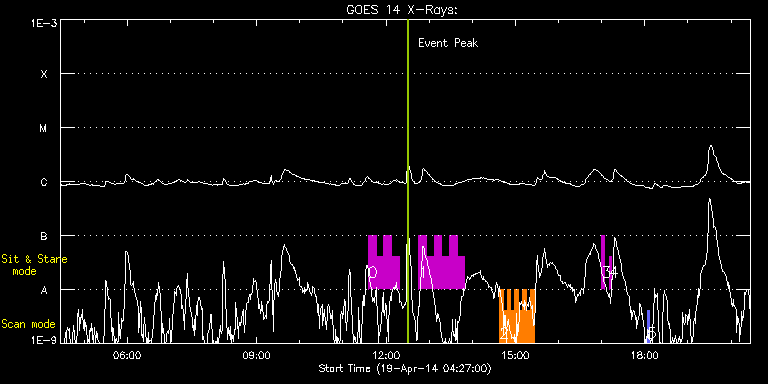Click the green Event Peak vertical line
This screenshot has width=768, height=384.
coord(408,181)
